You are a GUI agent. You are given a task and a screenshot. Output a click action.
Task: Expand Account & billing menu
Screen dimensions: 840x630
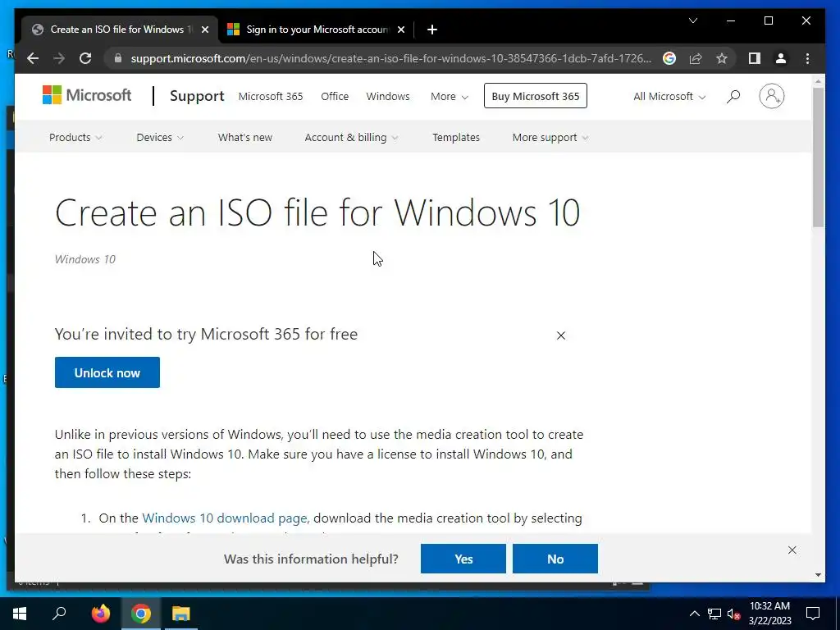351,137
